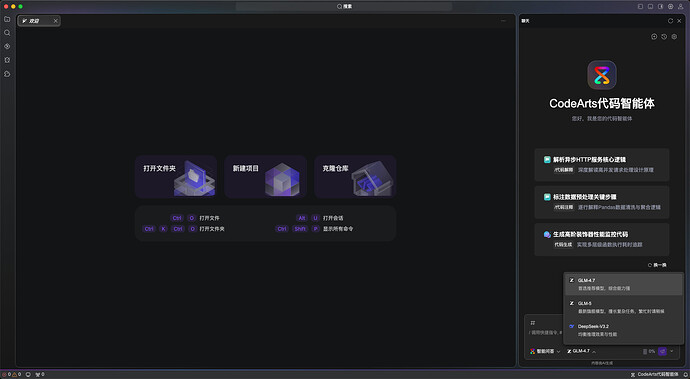Click the CodeArts agent icon in title bar
690x379 pixels.
(x=671, y=7)
